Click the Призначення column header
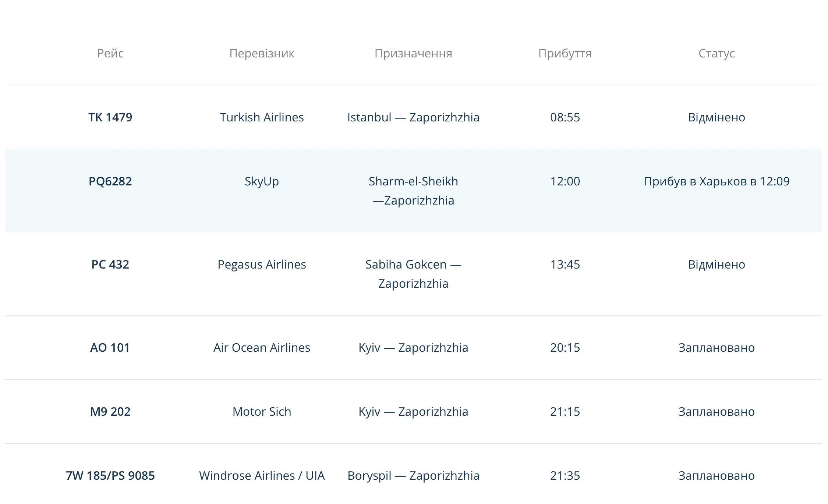 coord(413,53)
